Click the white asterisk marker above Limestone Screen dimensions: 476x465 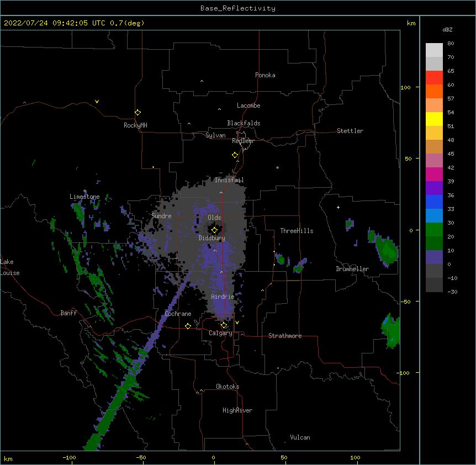(85, 191)
